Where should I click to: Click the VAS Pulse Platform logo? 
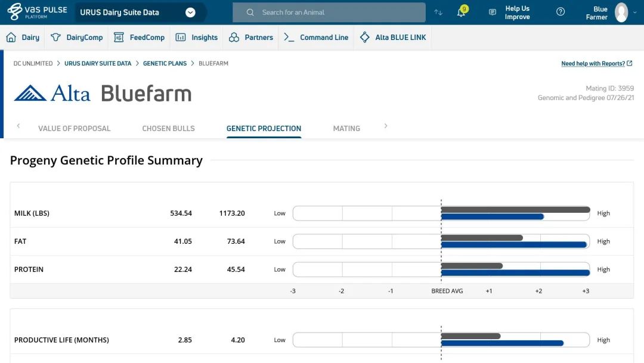[x=37, y=12]
